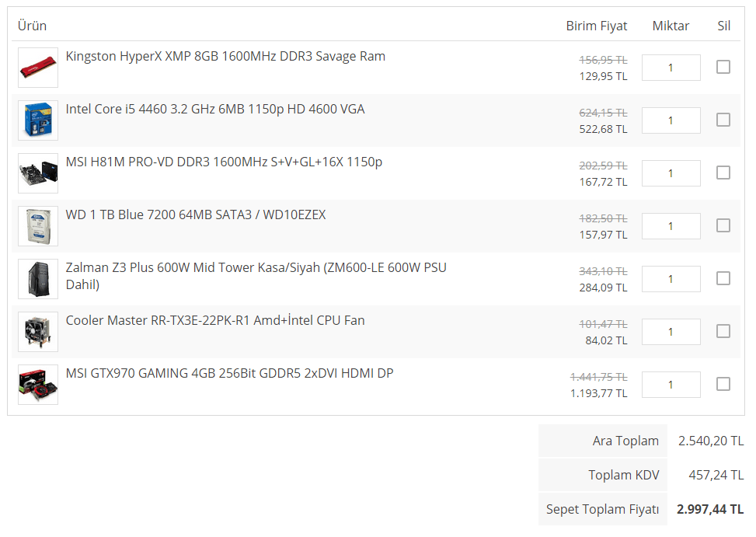Click the 284,09 TL discounted price
This screenshot has width=756, height=537.
pyautogui.click(x=603, y=288)
